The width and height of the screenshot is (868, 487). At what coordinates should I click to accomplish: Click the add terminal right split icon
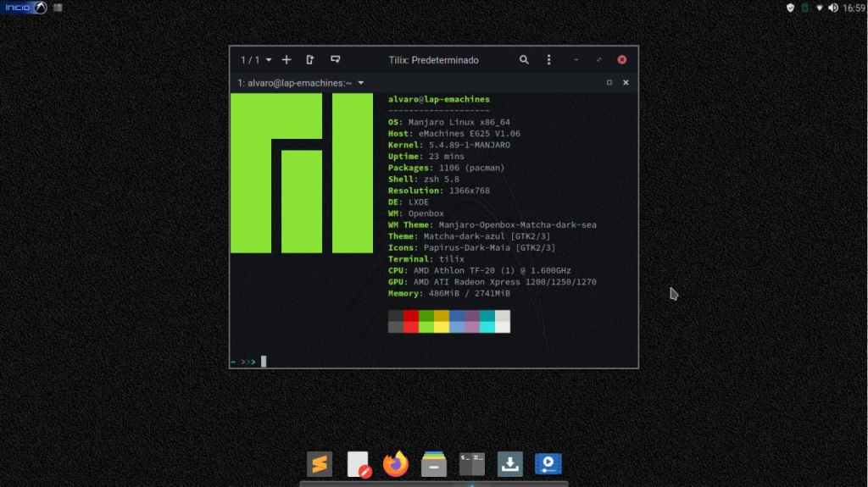coord(310,60)
